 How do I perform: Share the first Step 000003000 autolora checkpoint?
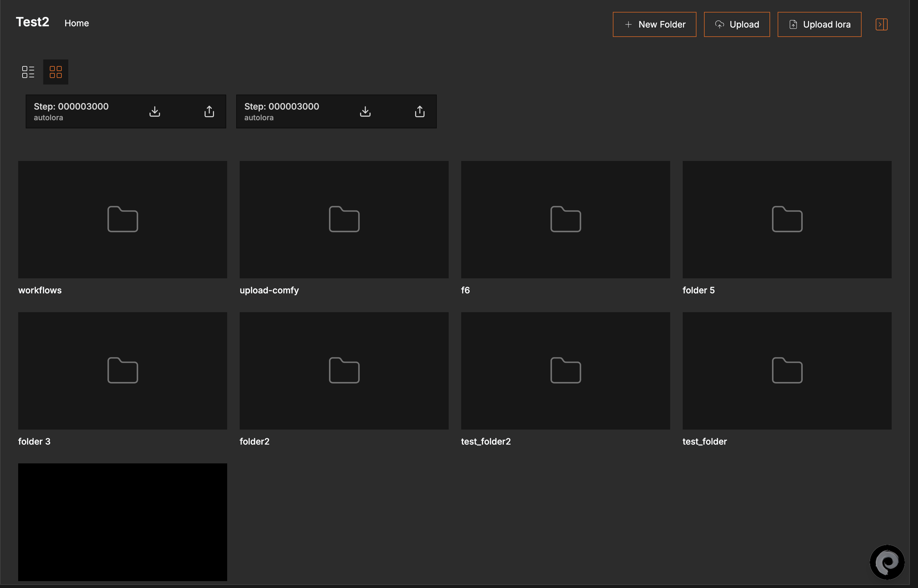tap(209, 111)
